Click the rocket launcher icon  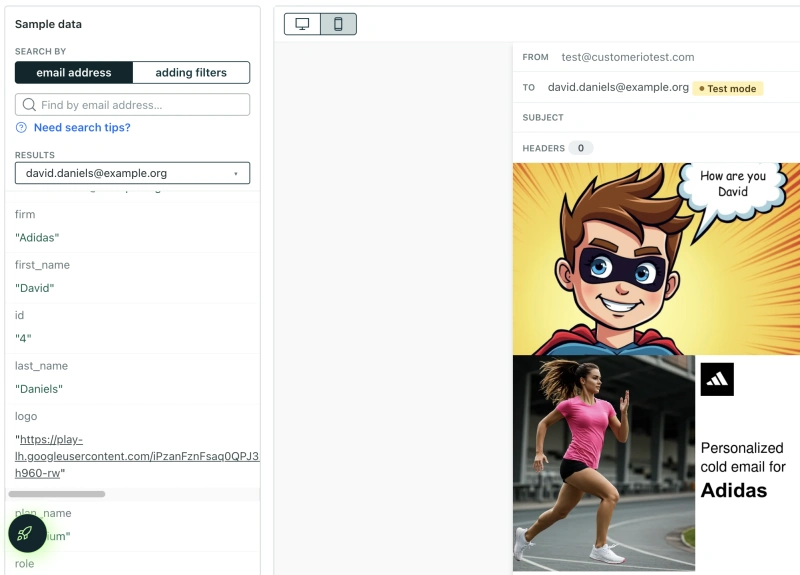point(27,533)
